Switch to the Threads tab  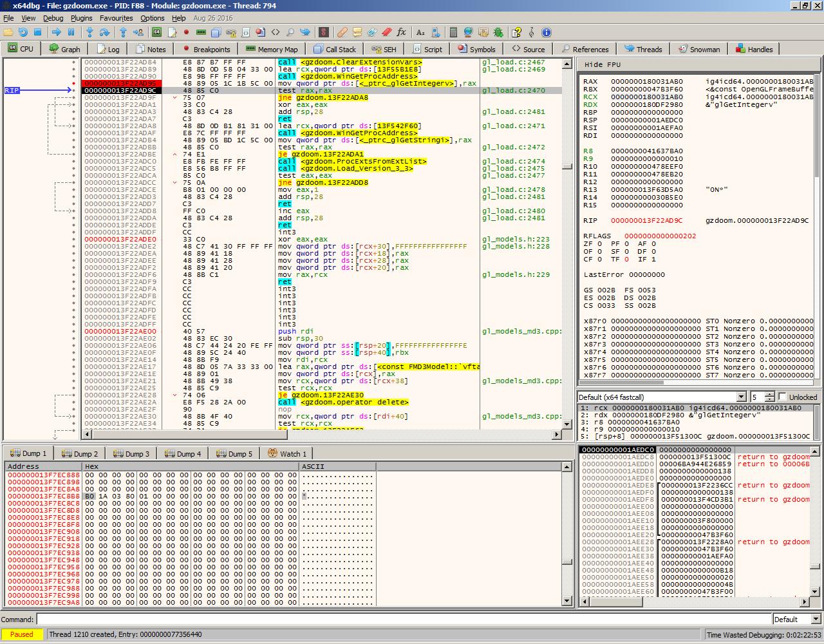(642, 49)
